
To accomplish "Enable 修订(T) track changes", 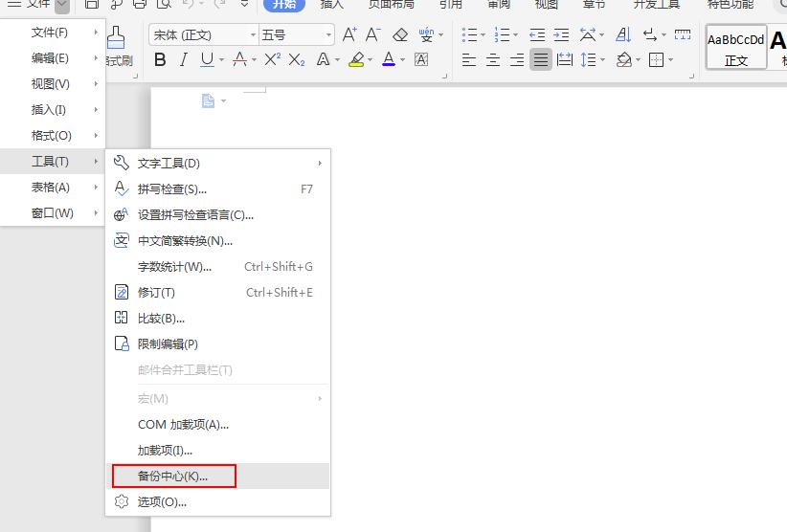I will coord(218,293).
